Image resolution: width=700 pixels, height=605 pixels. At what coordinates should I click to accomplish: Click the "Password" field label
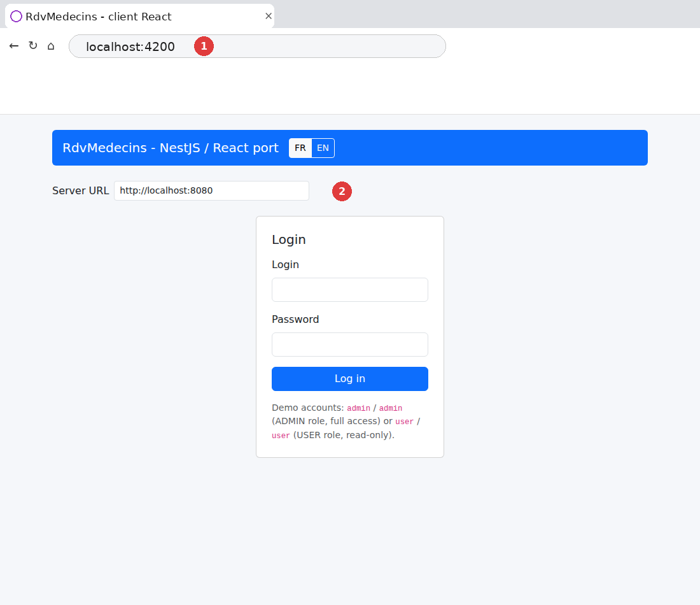click(295, 320)
